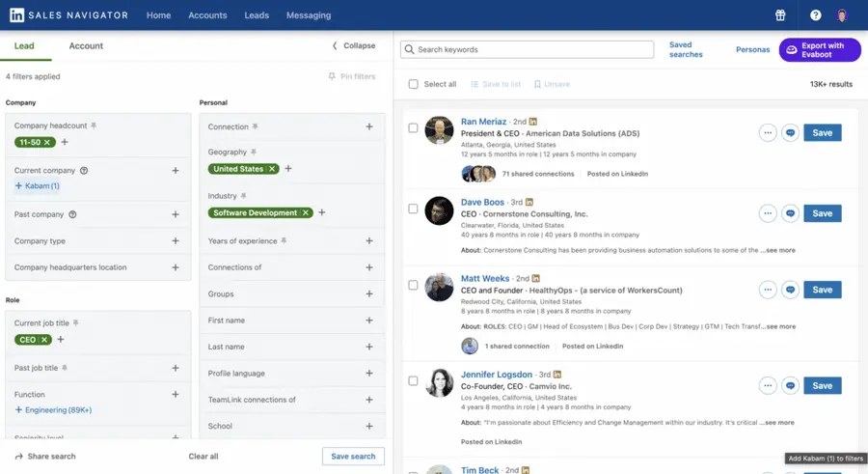Message Dave Boos via chat icon
Viewport: 868px width, 474px height.
[791, 213]
